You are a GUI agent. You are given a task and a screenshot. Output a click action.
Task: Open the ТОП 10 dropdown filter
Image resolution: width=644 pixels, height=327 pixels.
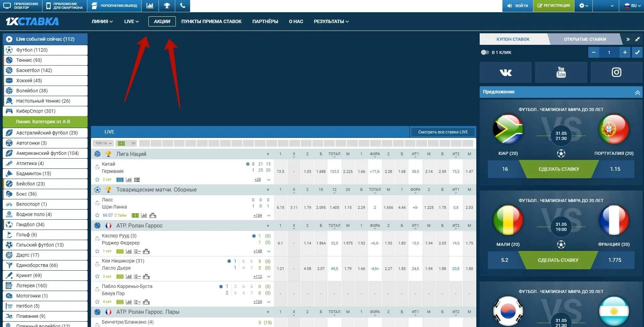click(x=103, y=143)
